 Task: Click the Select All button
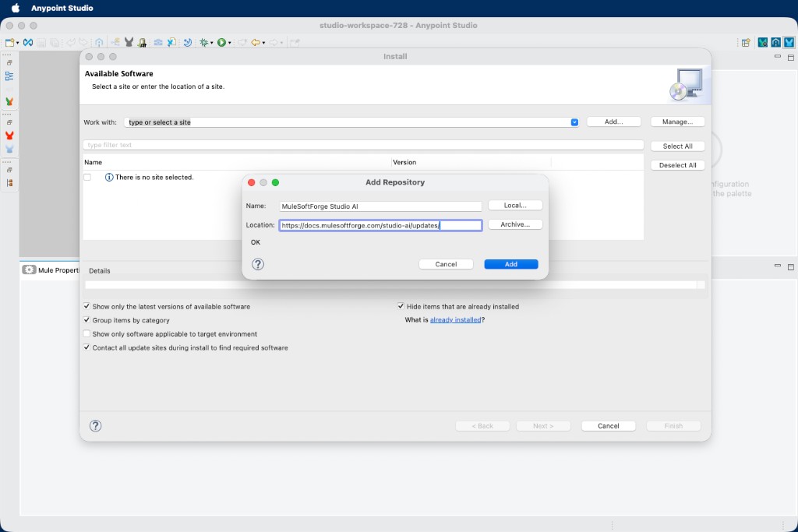tap(677, 146)
